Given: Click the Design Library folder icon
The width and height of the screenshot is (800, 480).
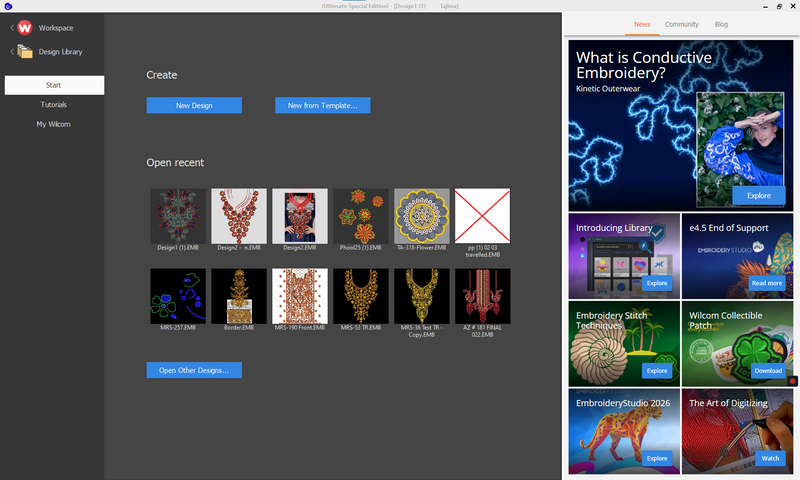Looking at the screenshot, I should [24, 52].
